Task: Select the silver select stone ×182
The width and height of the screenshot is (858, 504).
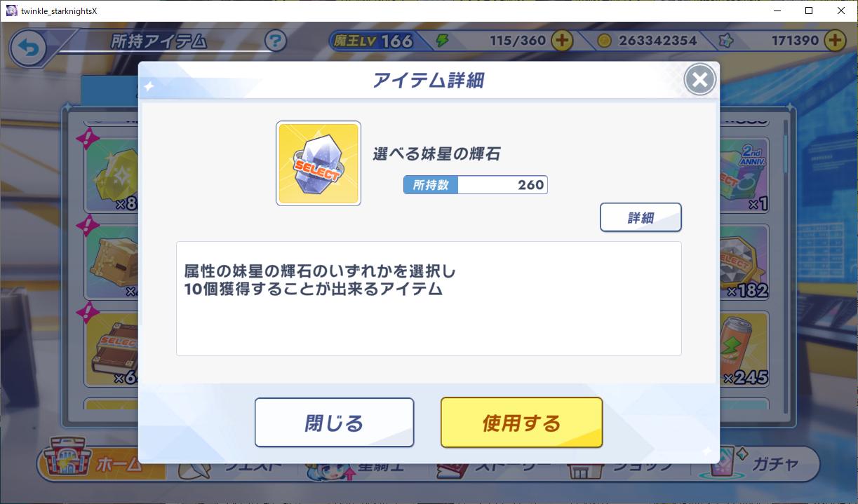Action: 744,263
